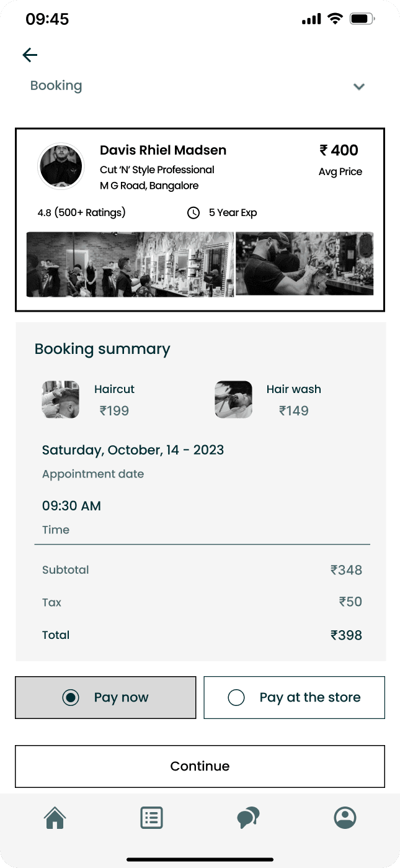Tap the Saturday, October 14 appointment date
The width and height of the screenshot is (400, 868).
(133, 450)
